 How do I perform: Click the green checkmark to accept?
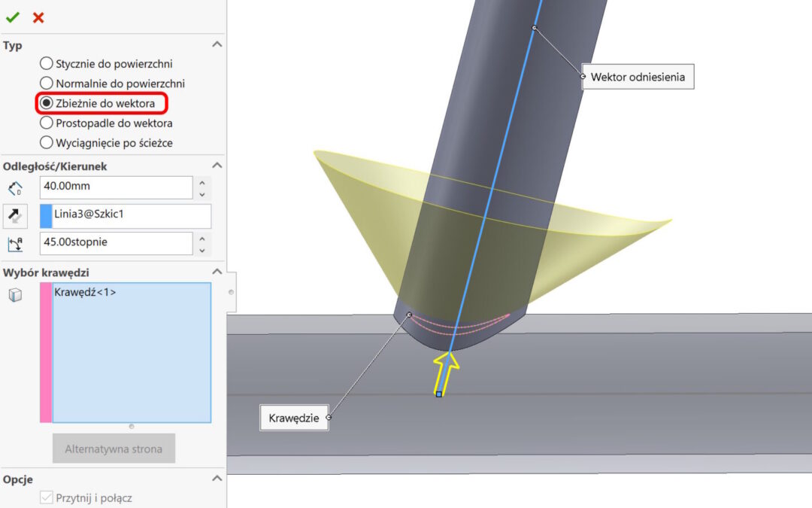pos(13,17)
